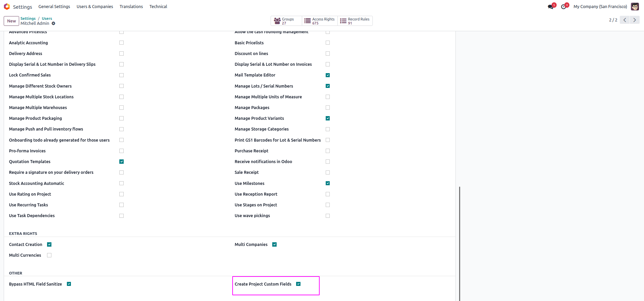Open the Access Rights list
Viewport: 644px width, 301px height.
click(x=320, y=21)
